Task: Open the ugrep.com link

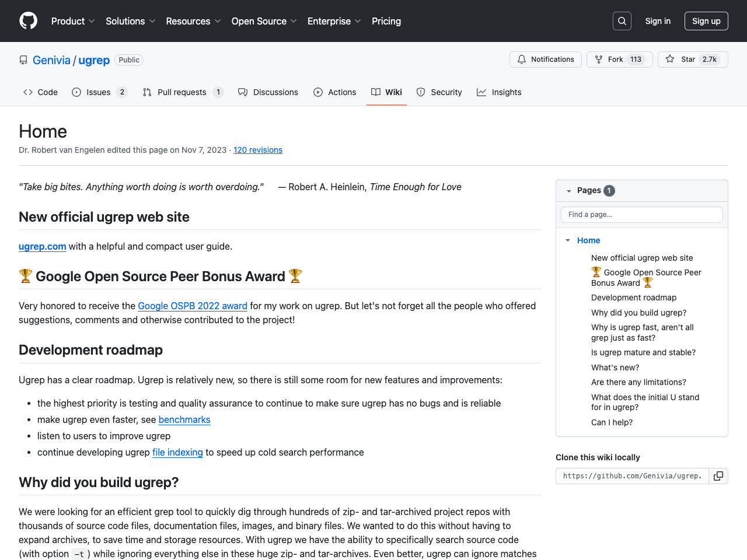Action: pyautogui.click(x=43, y=246)
